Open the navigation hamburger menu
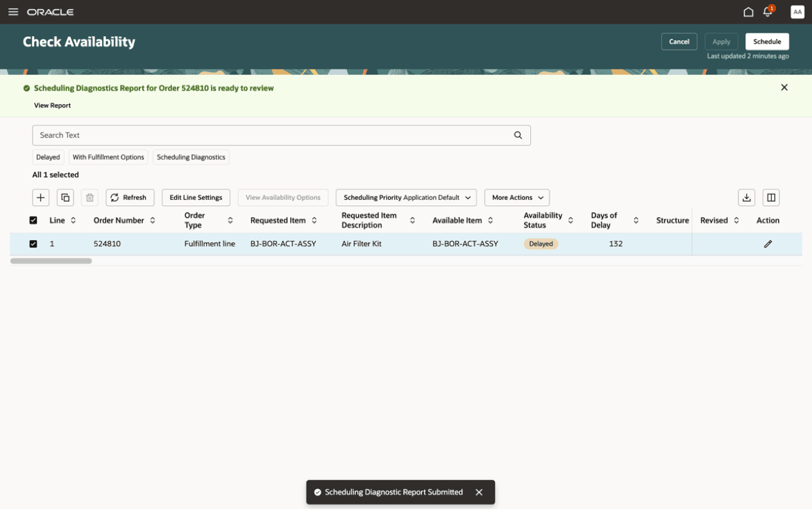 pyautogui.click(x=14, y=11)
